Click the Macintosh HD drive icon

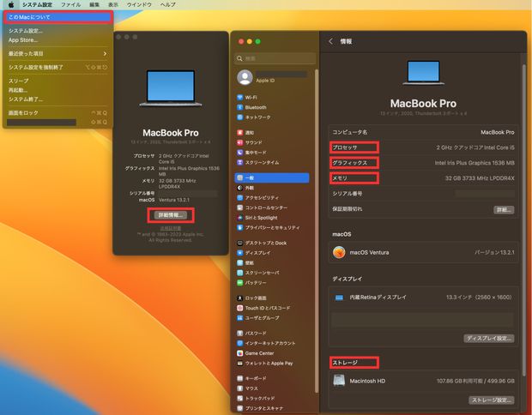[339, 381]
